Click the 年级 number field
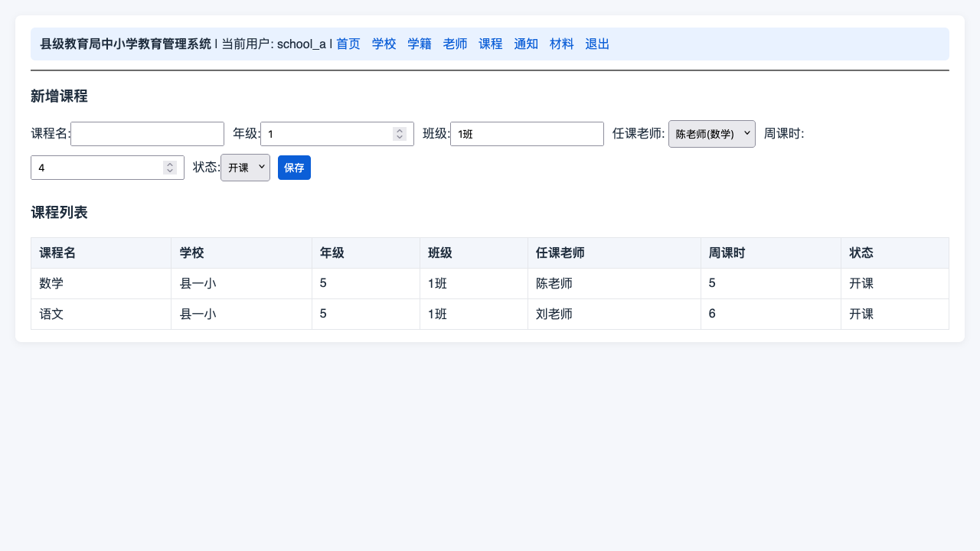 pyautogui.click(x=337, y=134)
